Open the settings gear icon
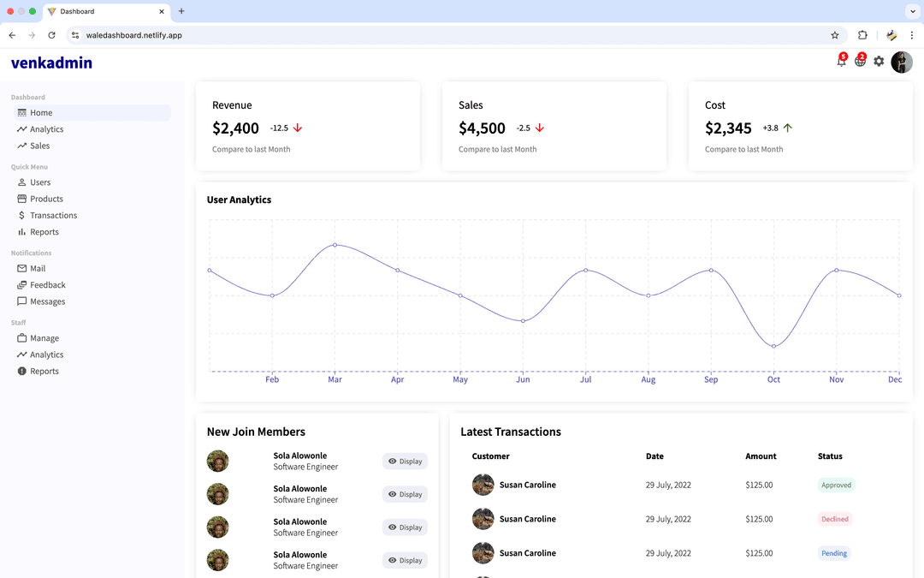The image size is (924, 578). pyautogui.click(x=879, y=62)
